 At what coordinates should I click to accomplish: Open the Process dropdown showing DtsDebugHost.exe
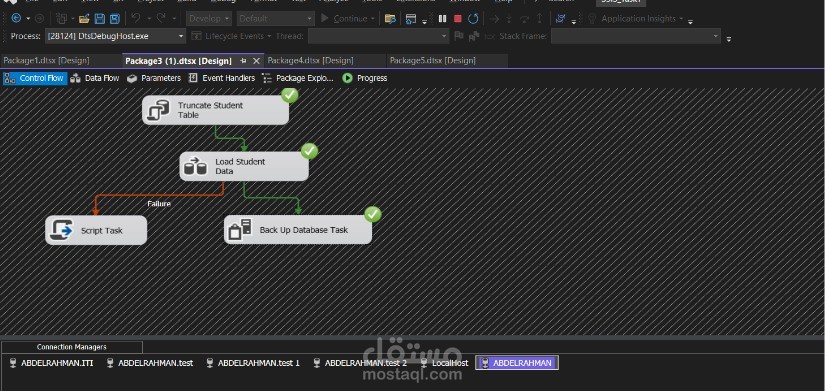click(116, 36)
